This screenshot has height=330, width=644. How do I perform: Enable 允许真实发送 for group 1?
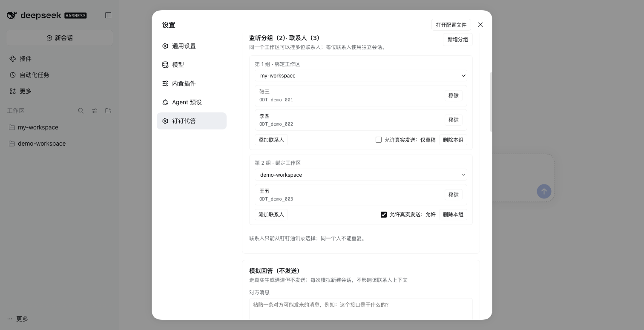379,140
